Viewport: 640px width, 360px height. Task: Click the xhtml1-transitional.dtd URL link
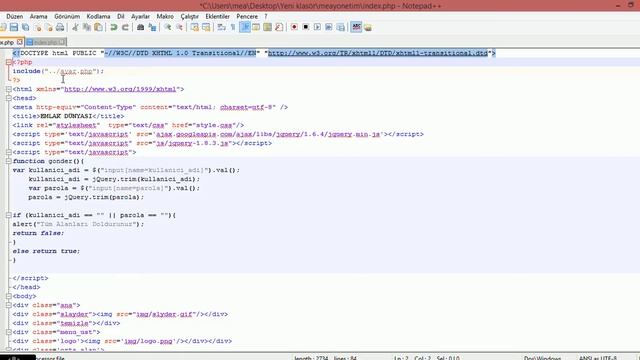pos(378,53)
